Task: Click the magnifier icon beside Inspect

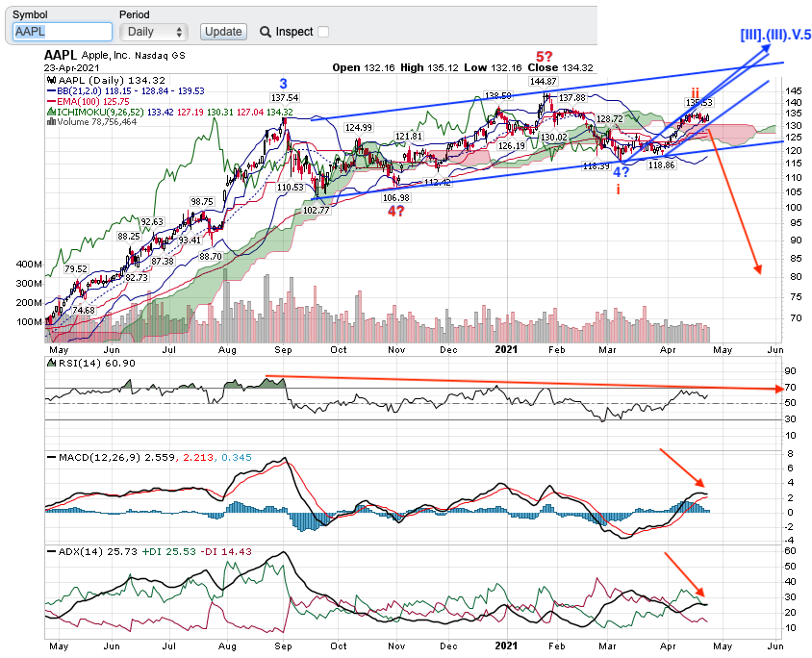Action: pyautogui.click(x=266, y=32)
